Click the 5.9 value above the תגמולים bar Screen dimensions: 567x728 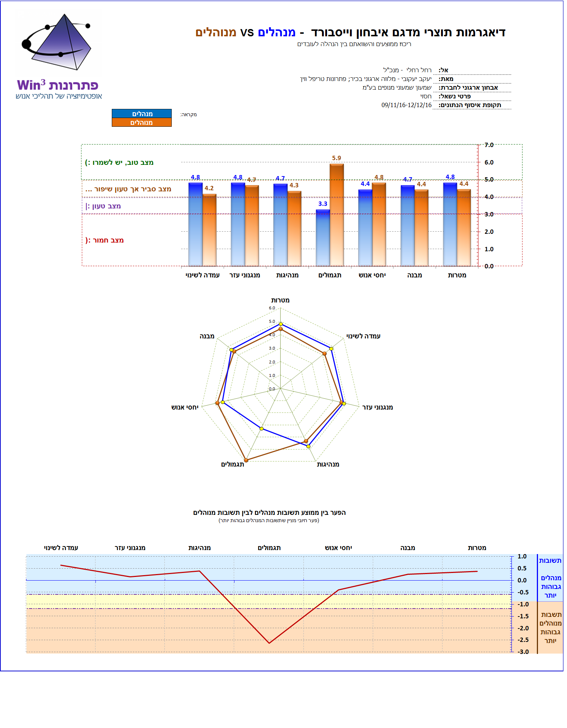click(336, 158)
